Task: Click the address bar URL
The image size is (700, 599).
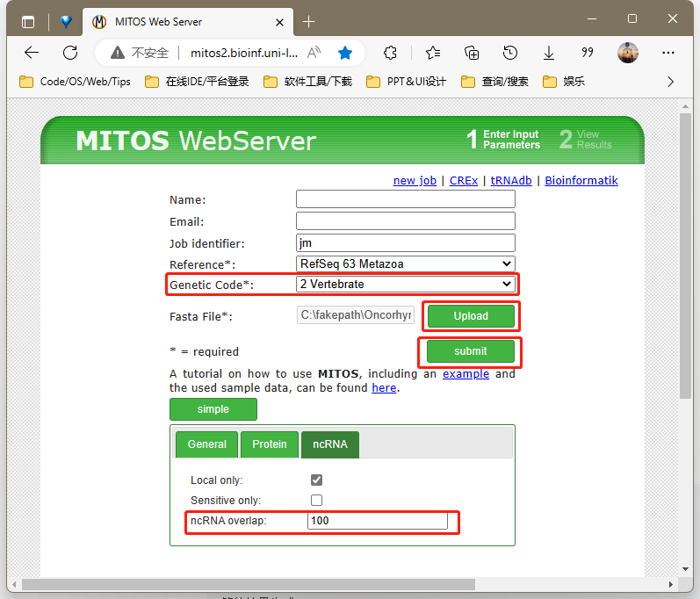Action: (x=244, y=53)
